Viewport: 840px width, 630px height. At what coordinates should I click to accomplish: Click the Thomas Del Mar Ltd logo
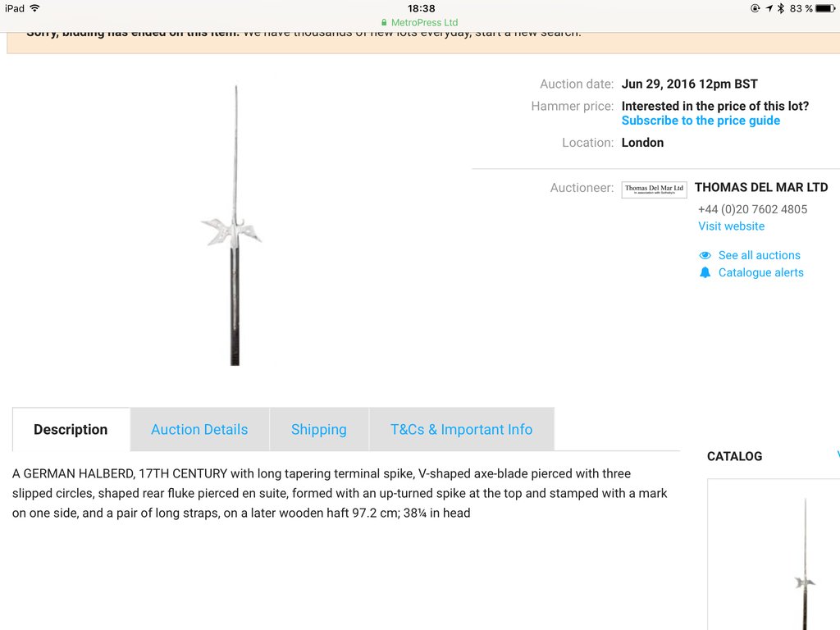click(x=654, y=189)
